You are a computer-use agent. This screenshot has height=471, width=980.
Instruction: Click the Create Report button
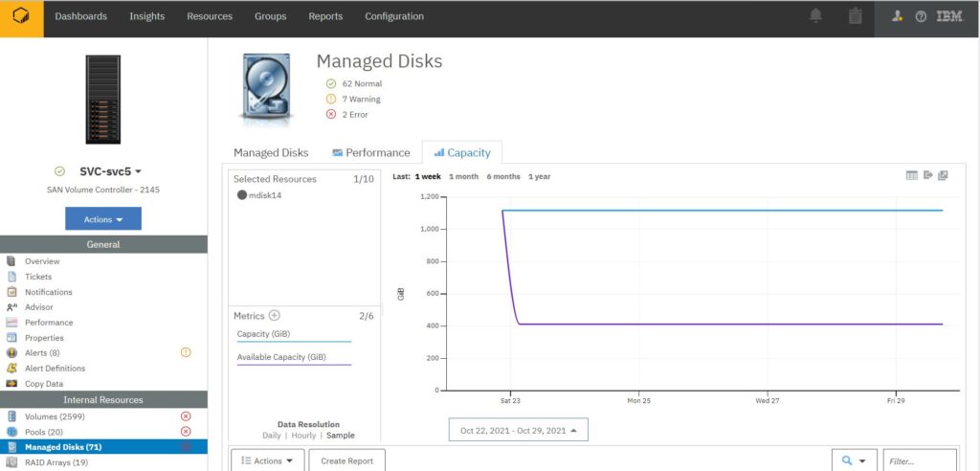346,461
